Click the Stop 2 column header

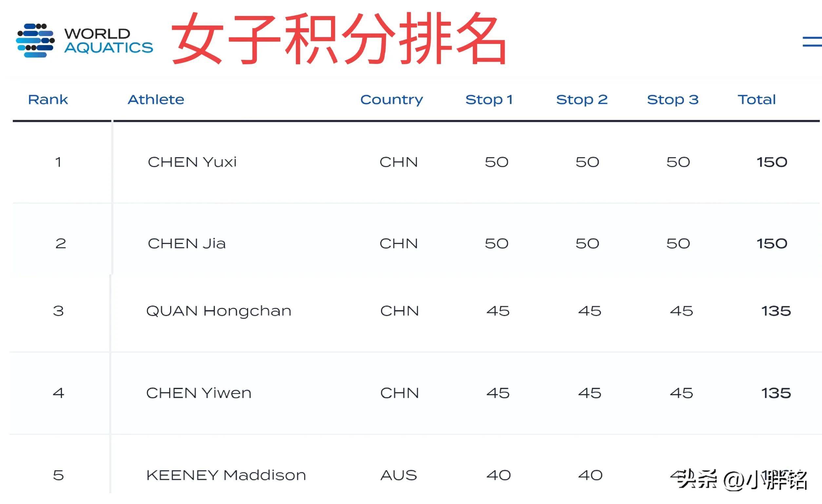point(582,99)
